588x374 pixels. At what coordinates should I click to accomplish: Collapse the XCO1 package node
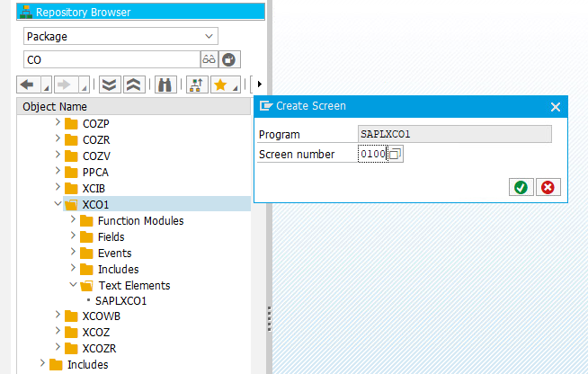coord(58,205)
